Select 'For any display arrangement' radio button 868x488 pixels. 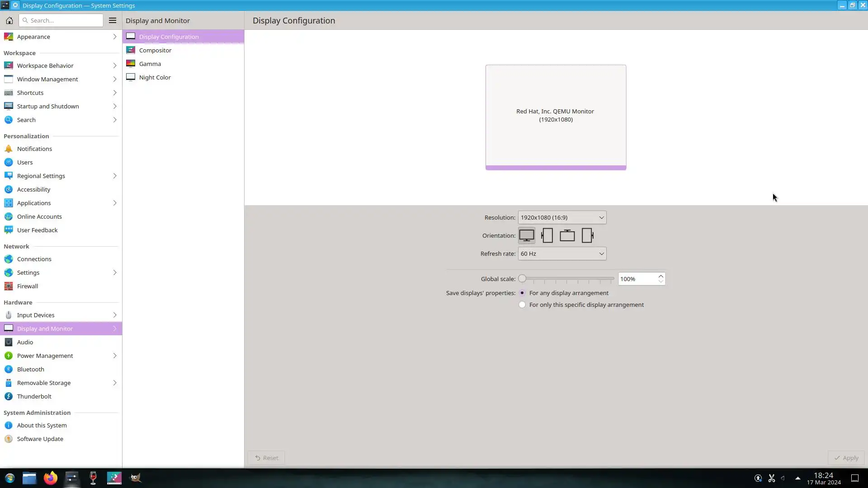point(522,293)
